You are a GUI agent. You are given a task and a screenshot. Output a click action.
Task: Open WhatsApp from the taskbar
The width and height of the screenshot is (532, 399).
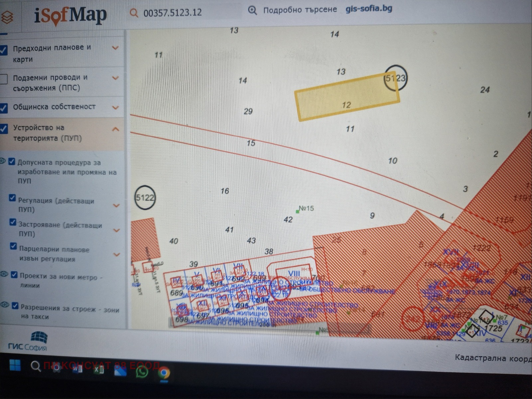[142, 371]
